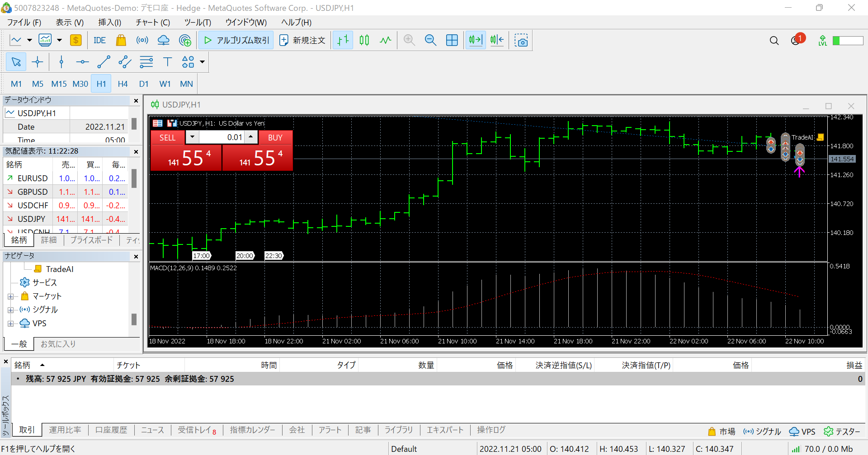Switch chart to candlestick display
The height and width of the screenshot is (455, 868).
364,40
